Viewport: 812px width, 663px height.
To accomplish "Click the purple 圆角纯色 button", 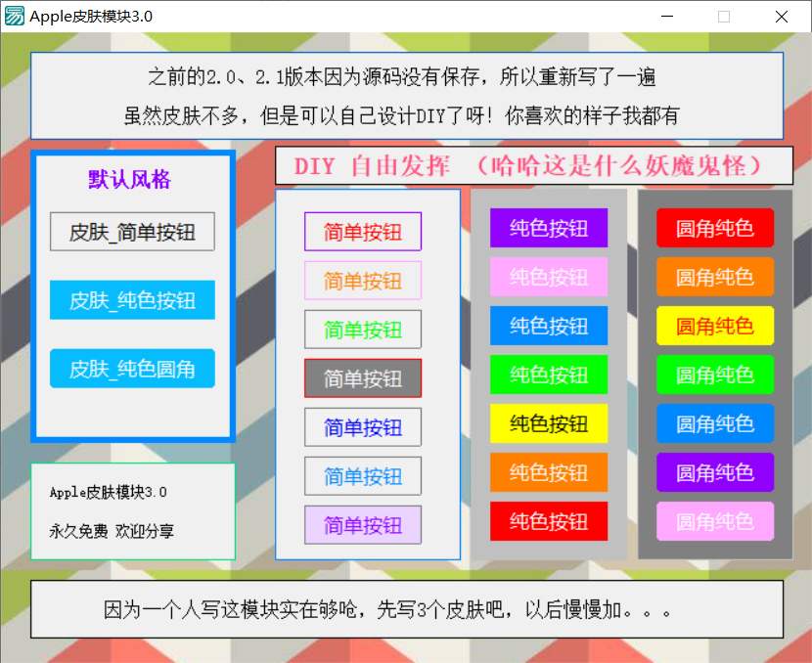I will (715, 472).
